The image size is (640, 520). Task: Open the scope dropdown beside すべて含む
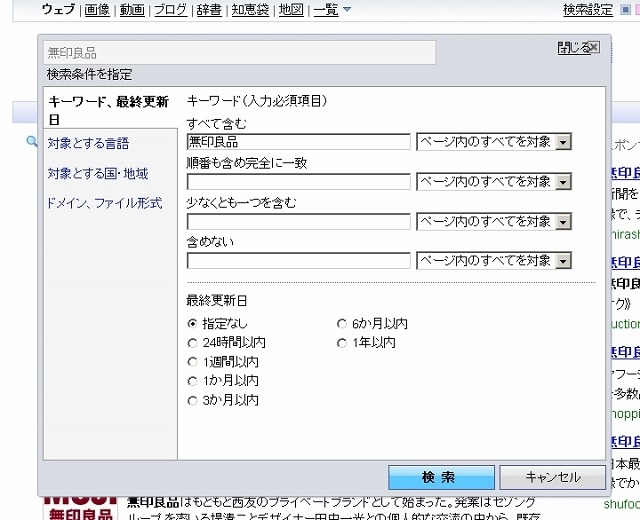(x=494, y=142)
